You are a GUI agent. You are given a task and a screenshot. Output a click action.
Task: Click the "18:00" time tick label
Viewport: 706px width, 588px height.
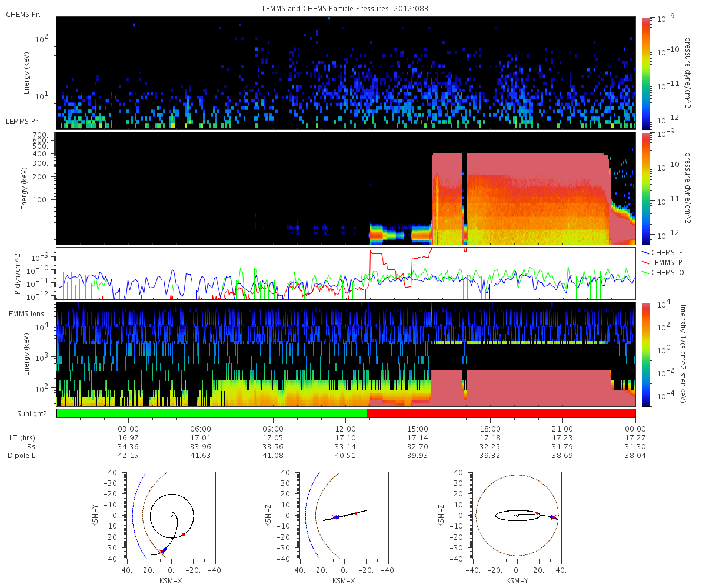point(491,429)
